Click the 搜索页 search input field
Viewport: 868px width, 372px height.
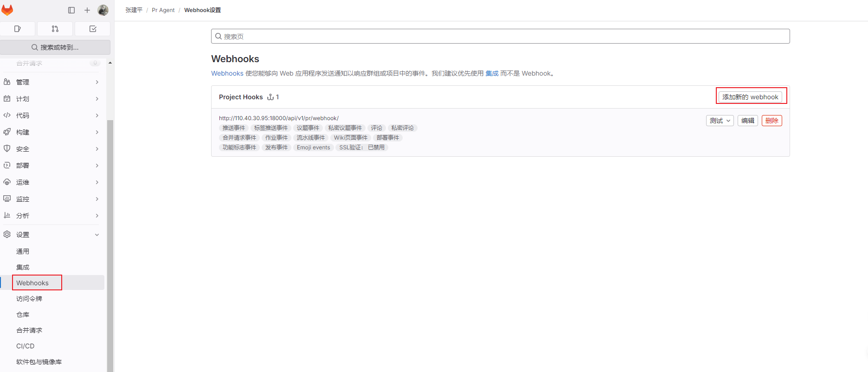point(500,36)
